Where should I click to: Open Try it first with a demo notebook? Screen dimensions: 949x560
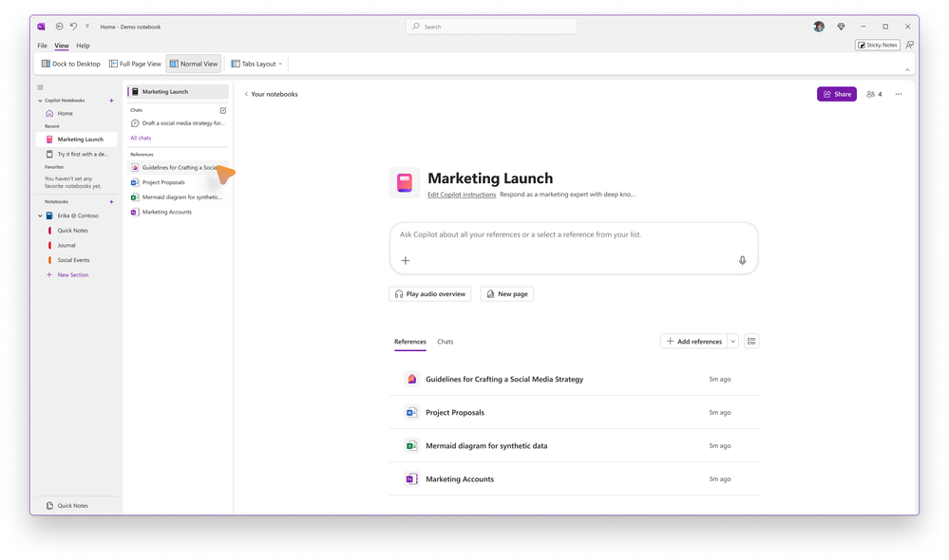point(76,154)
